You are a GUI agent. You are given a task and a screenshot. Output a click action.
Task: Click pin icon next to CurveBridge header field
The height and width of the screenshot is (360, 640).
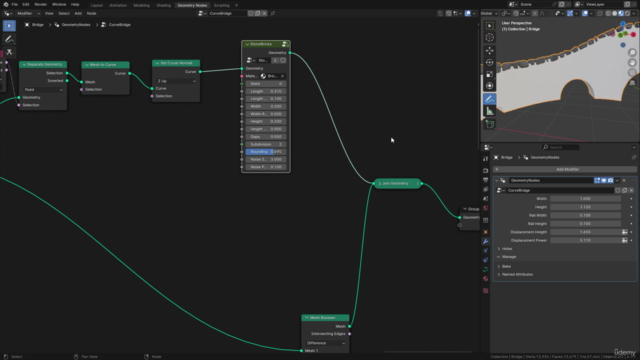(273, 13)
